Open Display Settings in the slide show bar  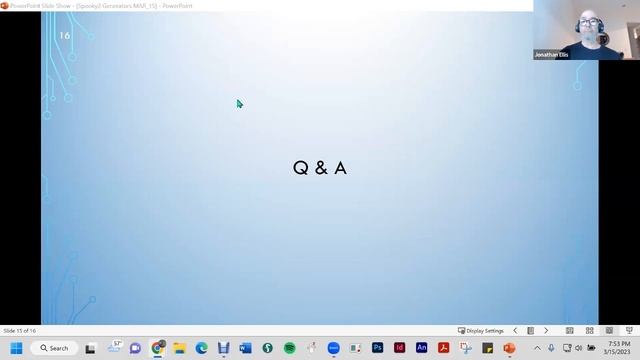click(481, 331)
